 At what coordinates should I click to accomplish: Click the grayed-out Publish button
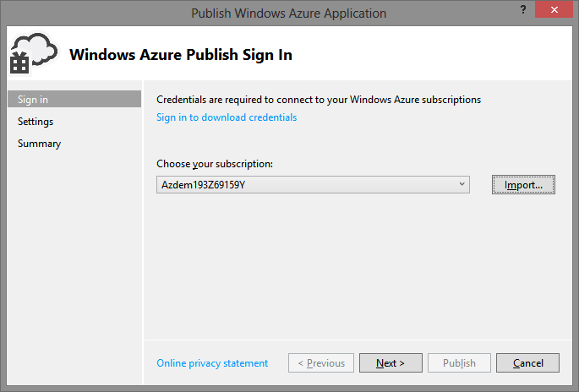(459, 363)
